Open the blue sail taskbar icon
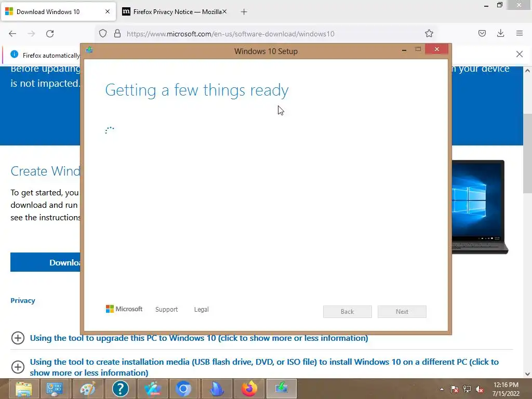This screenshot has height=399, width=532. pyautogui.click(x=216, y=389)
